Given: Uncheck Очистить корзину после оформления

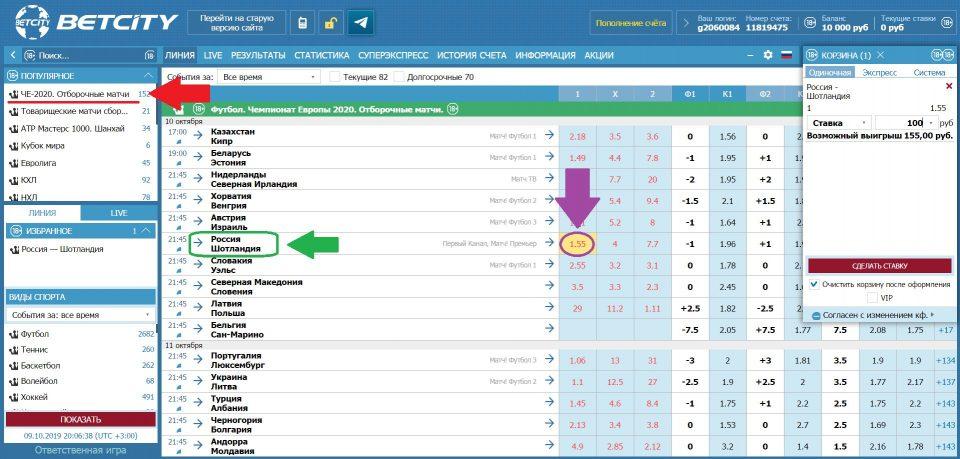Looking at the screenshot, I should pos(814,284).
